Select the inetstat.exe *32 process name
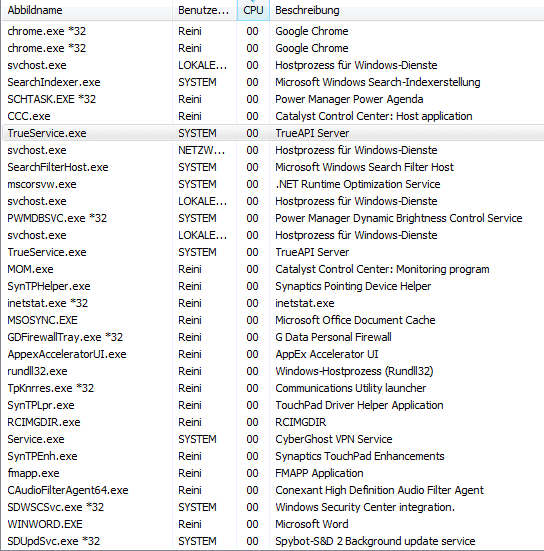Image resolution: width=544 pixels, height=551 pixels. pyautogui.click(x=47, y=303)
